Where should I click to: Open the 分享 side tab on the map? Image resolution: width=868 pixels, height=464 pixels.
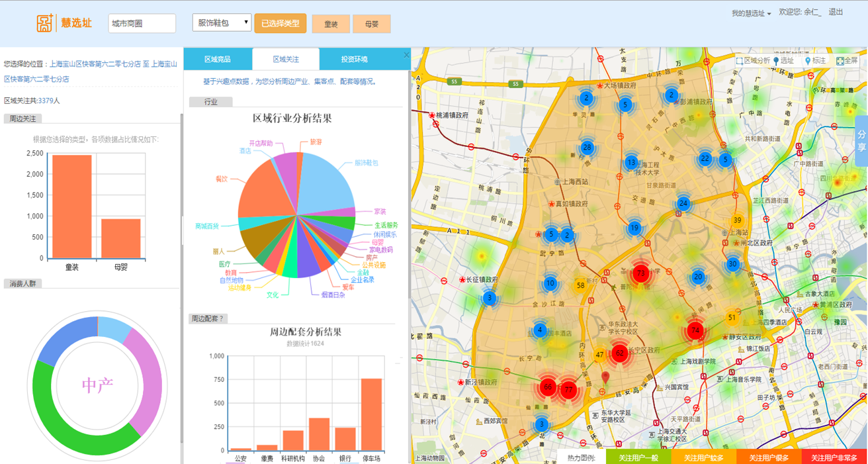(861, 141)
